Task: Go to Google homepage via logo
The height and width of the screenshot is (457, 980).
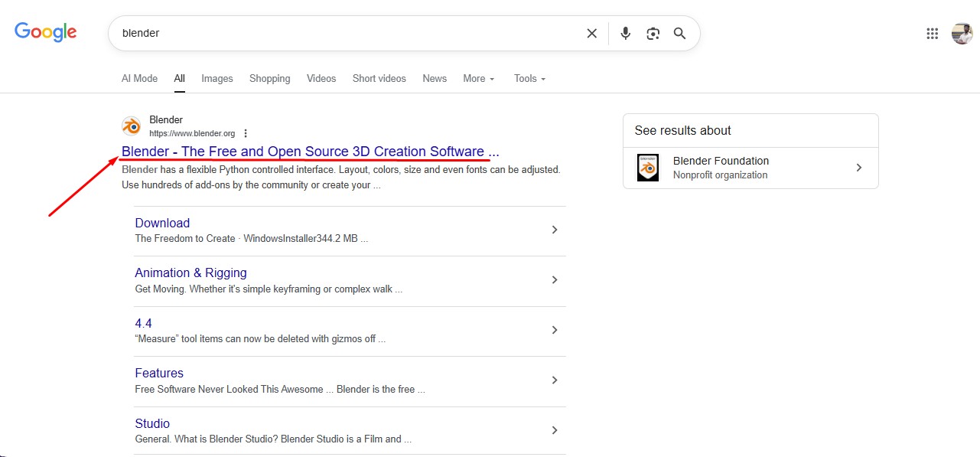Action: point(46,32)
